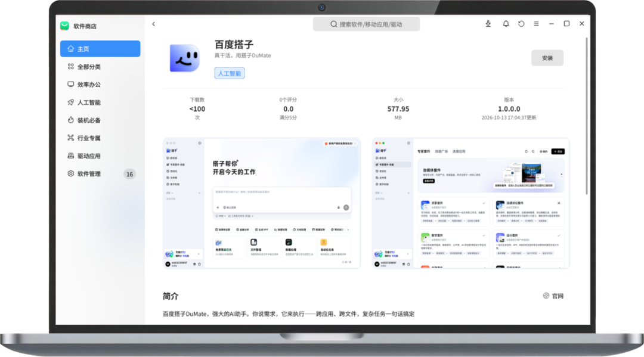
Task: Click the refresh icon in title bar
Action: click(521, 24)
